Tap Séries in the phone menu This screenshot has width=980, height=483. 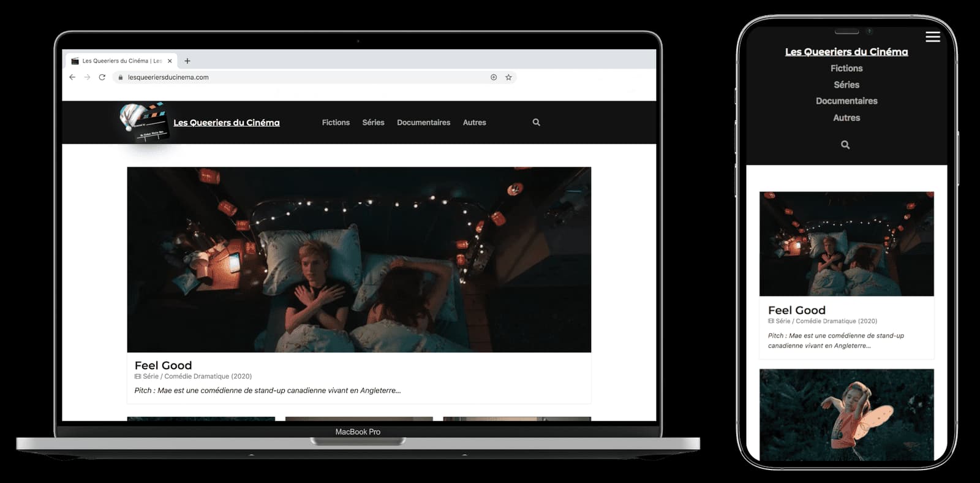coord(846,85)
